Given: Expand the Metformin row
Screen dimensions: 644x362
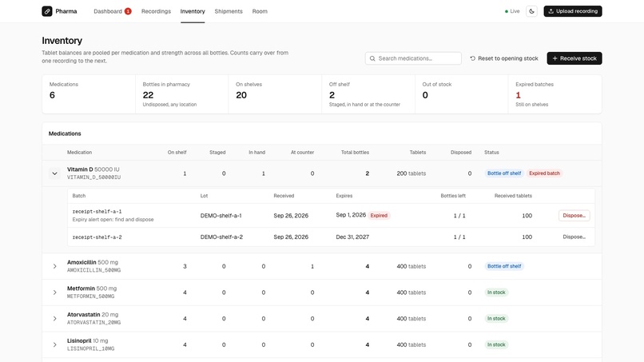Looking at the screenshot, I should click(54, 292).
